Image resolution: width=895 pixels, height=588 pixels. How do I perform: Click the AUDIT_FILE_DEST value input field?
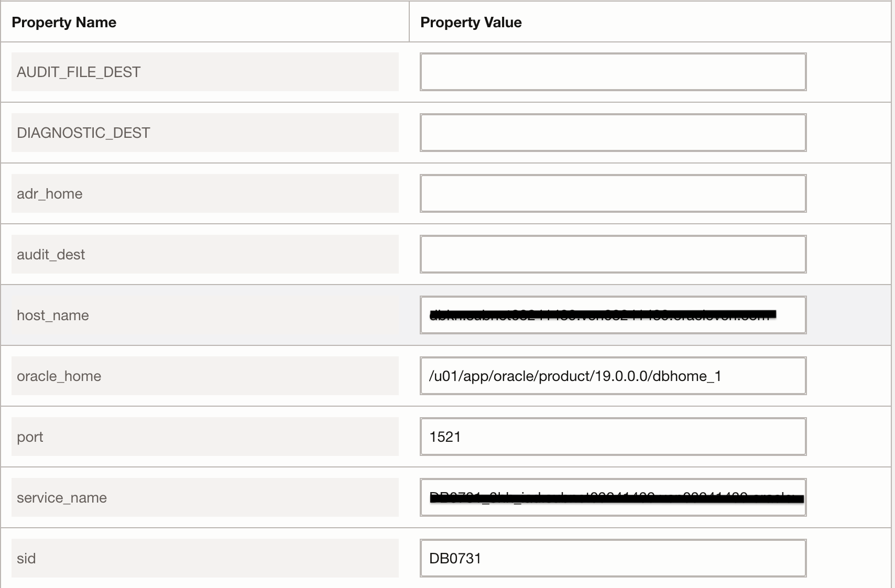pos(612,72)
